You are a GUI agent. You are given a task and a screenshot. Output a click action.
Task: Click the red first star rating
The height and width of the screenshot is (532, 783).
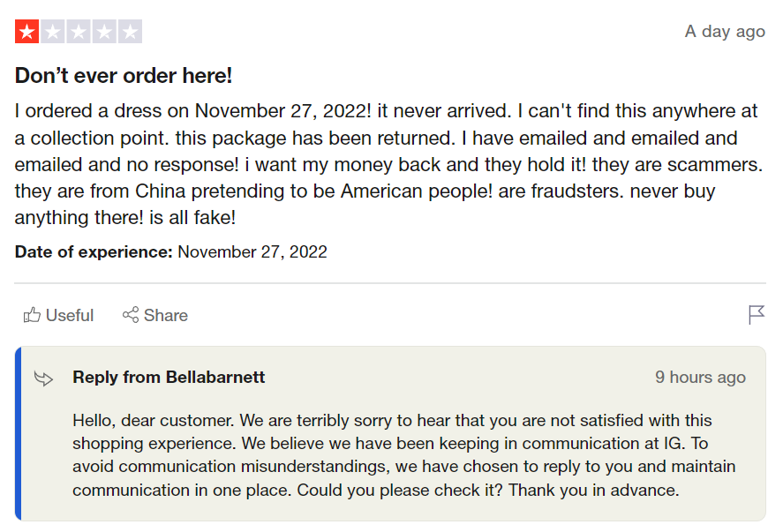click(26, 33)
